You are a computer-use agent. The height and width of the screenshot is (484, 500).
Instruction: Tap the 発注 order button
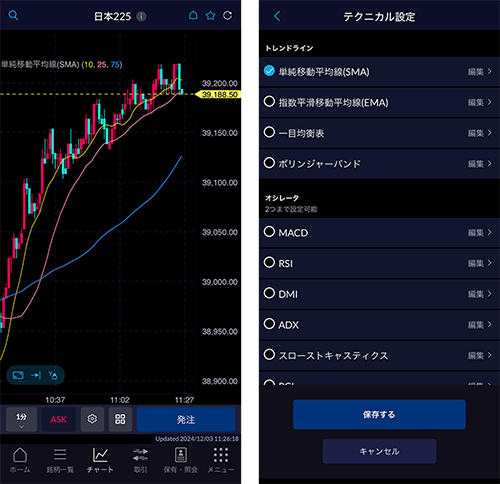tap(186, 419)
